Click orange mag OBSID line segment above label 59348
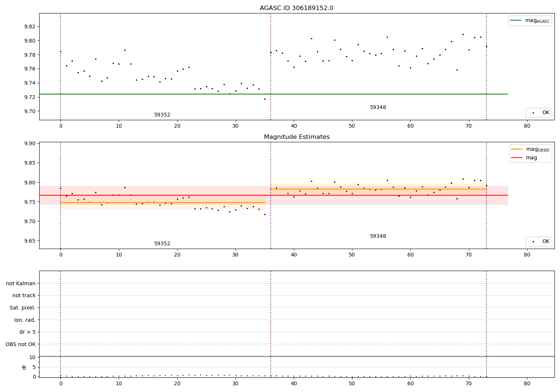This screenshot has width=560, height=392. click(379, 189)
